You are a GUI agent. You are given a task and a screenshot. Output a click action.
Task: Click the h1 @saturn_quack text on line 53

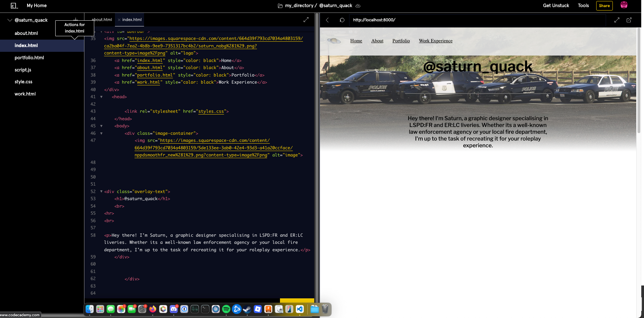pyautogui.click(x=141, y=199)
